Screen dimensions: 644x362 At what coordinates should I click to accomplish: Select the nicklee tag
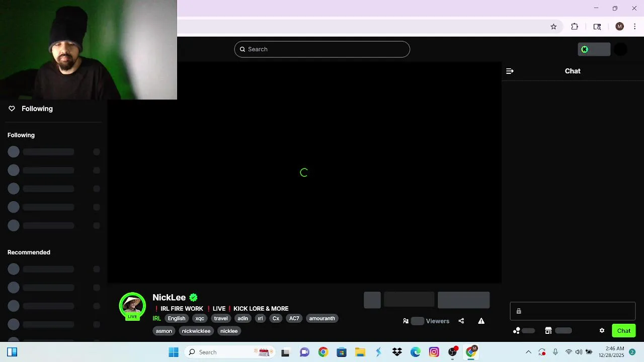tap(229, 331)
